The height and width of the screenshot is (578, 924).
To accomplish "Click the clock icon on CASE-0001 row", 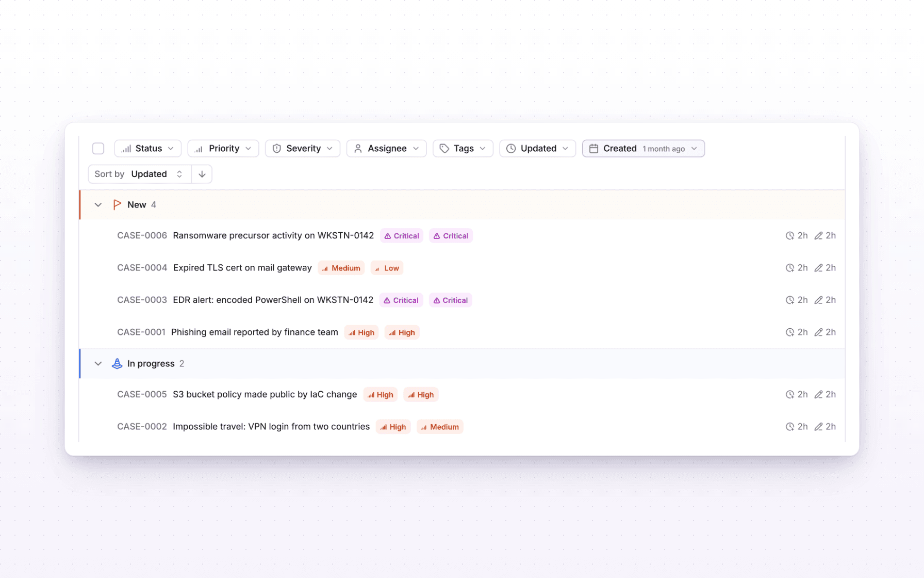I will (789, 332).
